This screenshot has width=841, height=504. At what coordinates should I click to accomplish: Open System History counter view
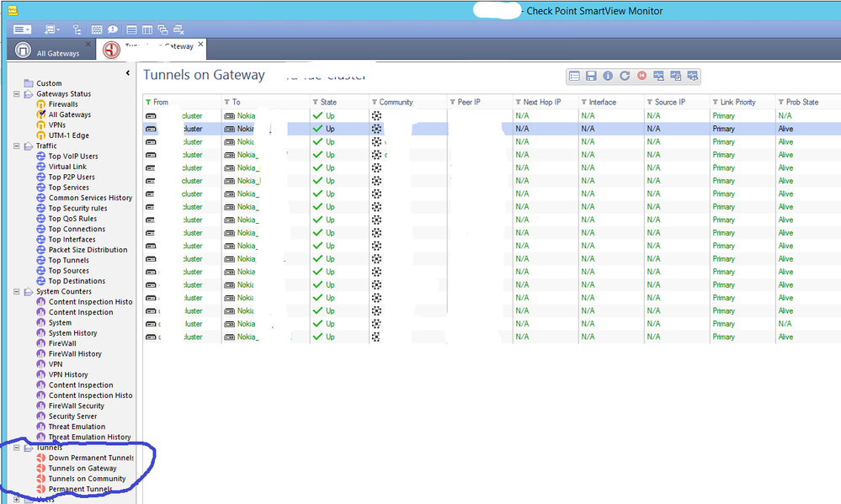[72, 333]
